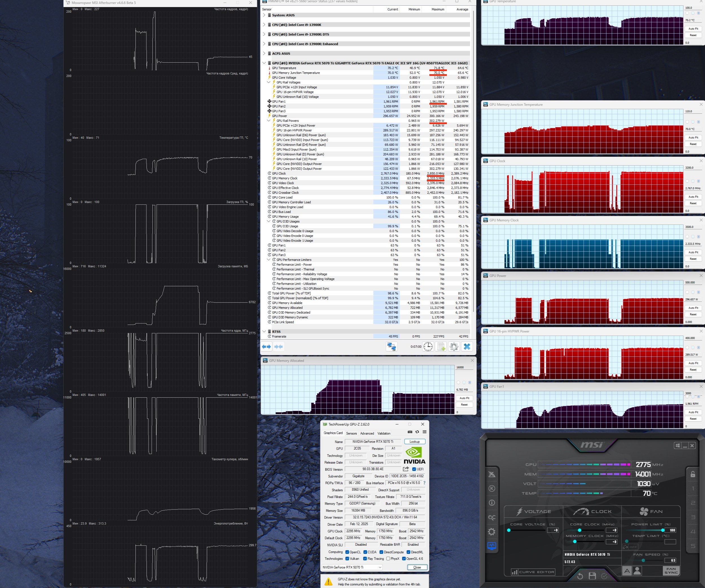The width and height of the screenshot is (705, 588).
Task: Toggle Afterburner profile lock icon
Action: coord(693,474)
